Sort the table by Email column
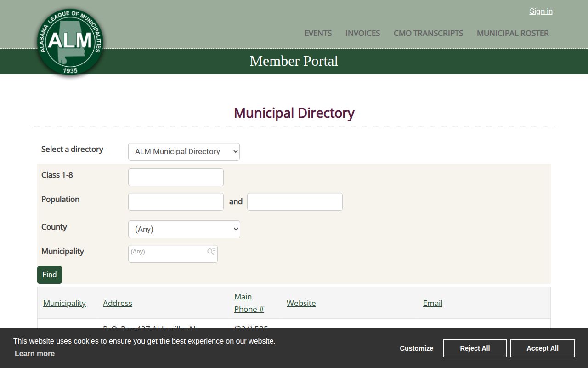The image size is (588, 368). click(433, 303)
